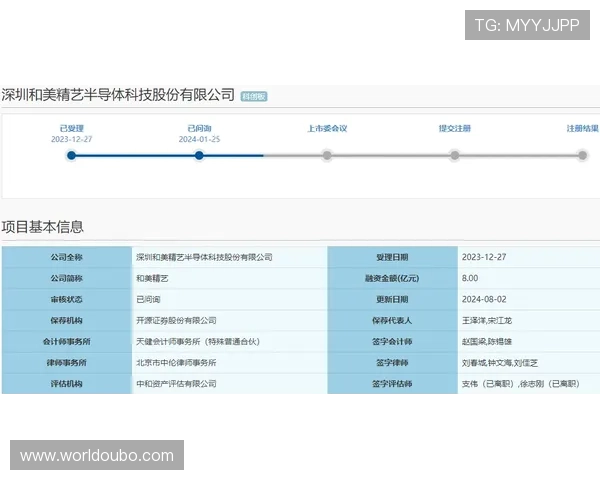Click the 上市委会议 timeline node dot

tap(327, 155)
